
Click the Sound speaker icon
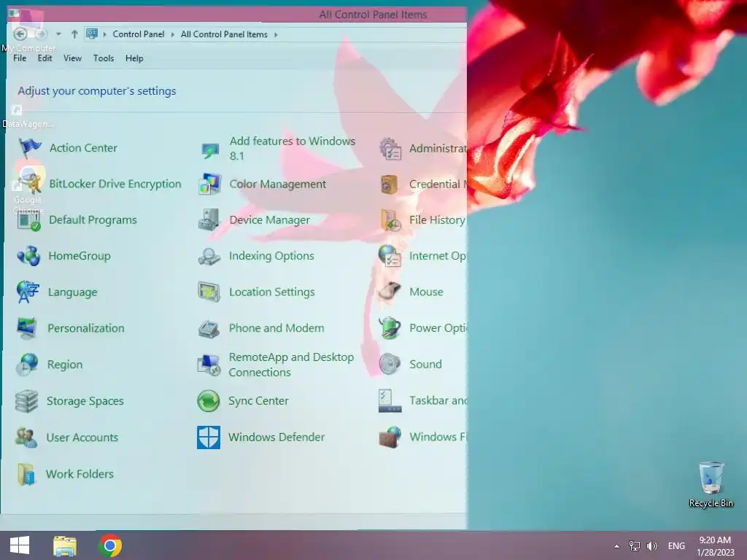(x=390, y=365)
